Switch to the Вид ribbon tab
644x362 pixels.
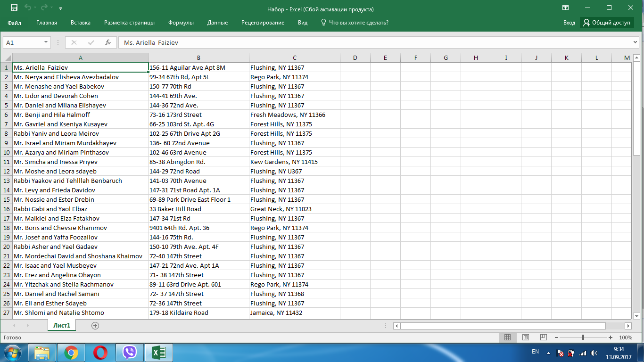tap(303, 23)
